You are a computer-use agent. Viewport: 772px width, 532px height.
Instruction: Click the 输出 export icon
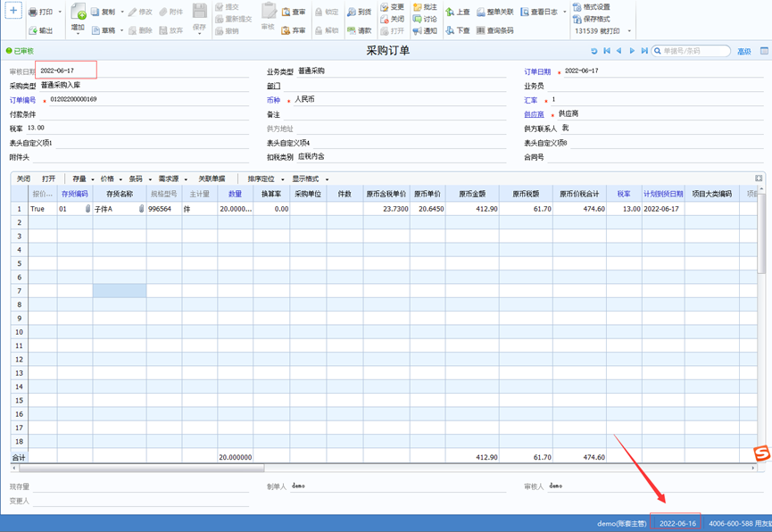point(33,30)
